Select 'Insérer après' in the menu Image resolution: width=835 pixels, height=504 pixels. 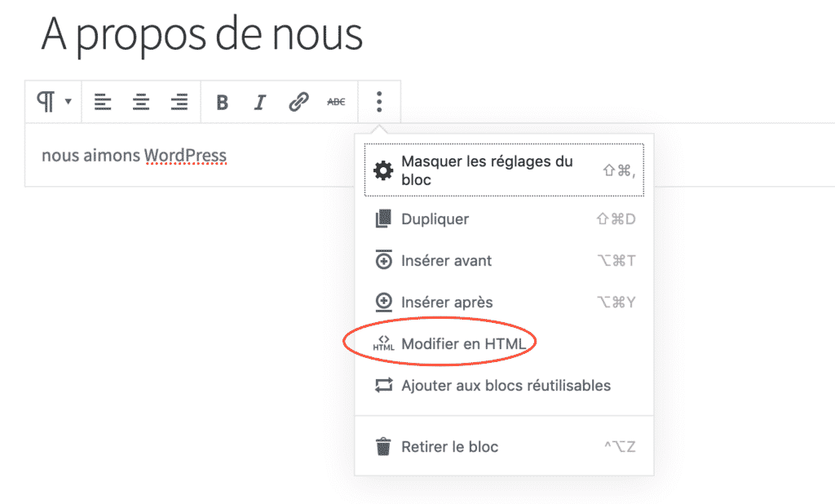pyautogui.click(x=446, y=301)
